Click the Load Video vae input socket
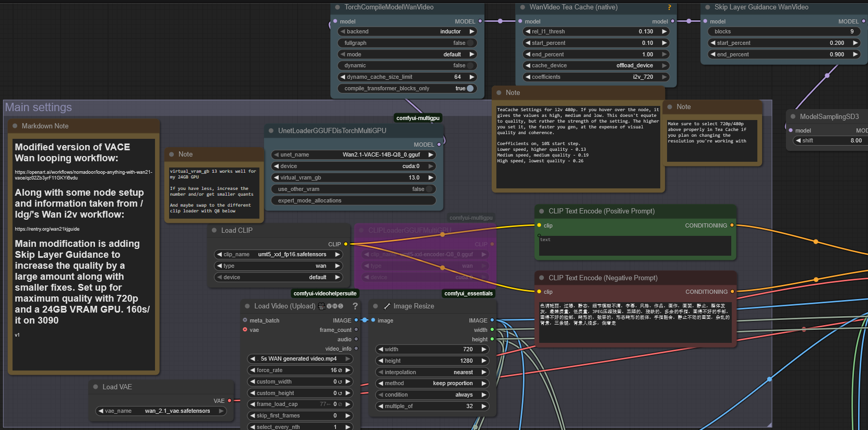This screenshot has height=430, width=868. point(245,330)
